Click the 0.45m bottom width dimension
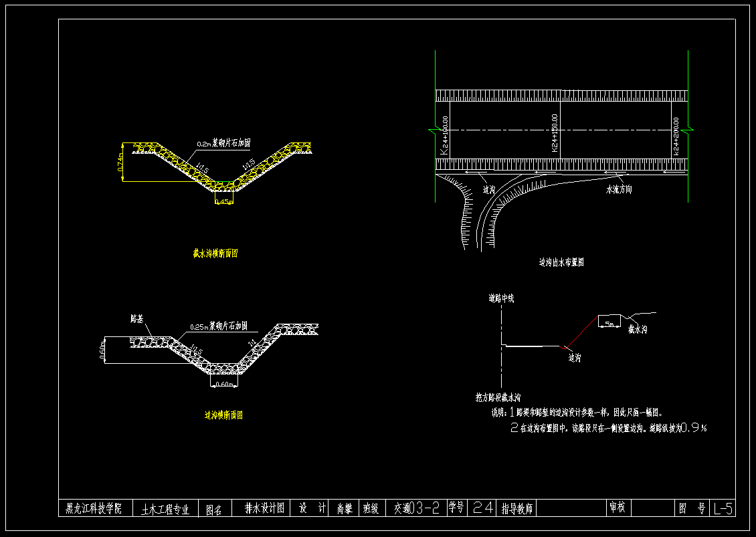The height and width of the screenshot is (537, 756). coord(223,201)
